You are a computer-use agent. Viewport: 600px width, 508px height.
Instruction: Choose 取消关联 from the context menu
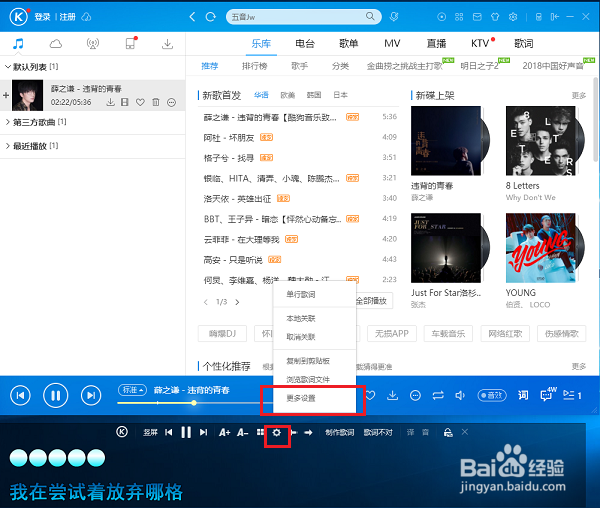click(x=301, y=337)
